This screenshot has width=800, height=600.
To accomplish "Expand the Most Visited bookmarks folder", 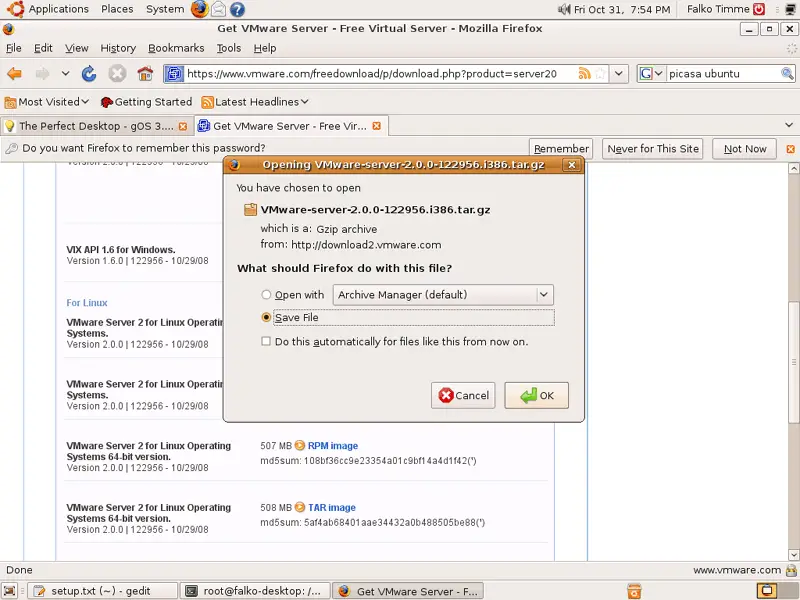I will (47, 102).
